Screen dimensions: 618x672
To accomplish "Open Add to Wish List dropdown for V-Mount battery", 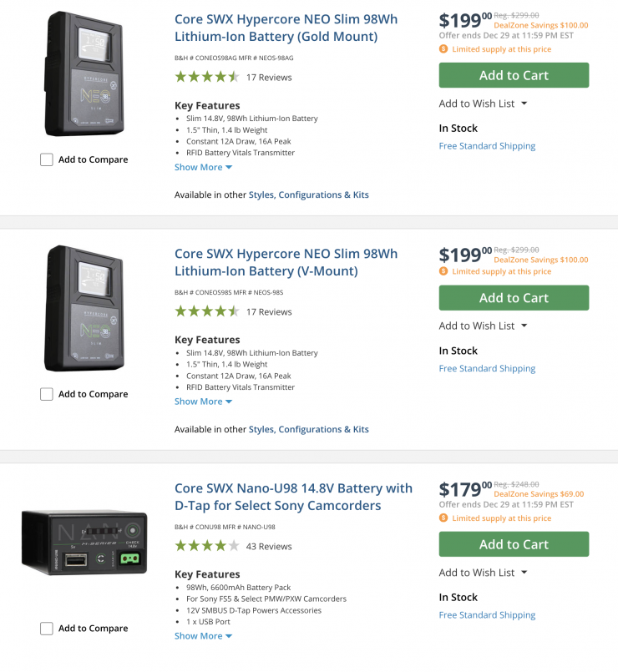I will [x=483, y=326].
